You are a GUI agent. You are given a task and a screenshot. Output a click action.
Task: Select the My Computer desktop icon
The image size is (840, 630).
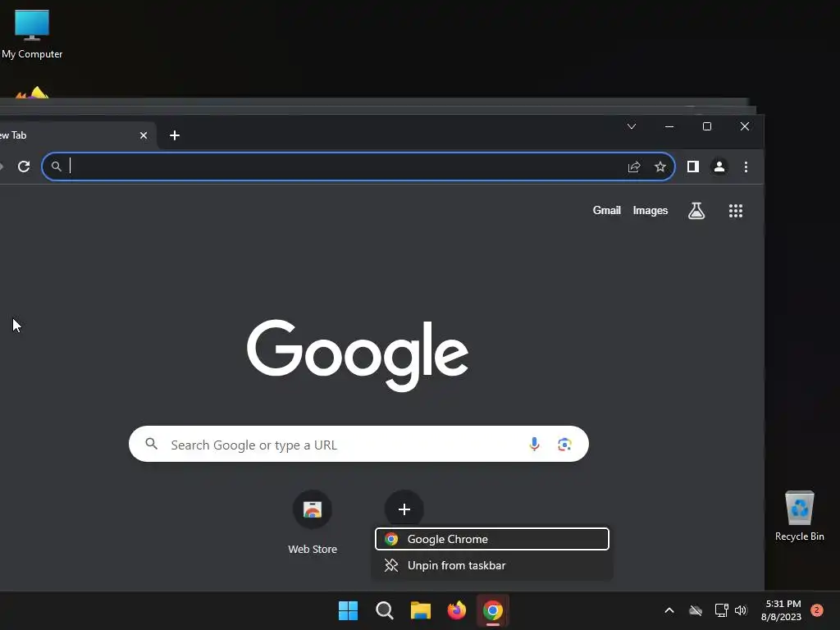(32, 34)
